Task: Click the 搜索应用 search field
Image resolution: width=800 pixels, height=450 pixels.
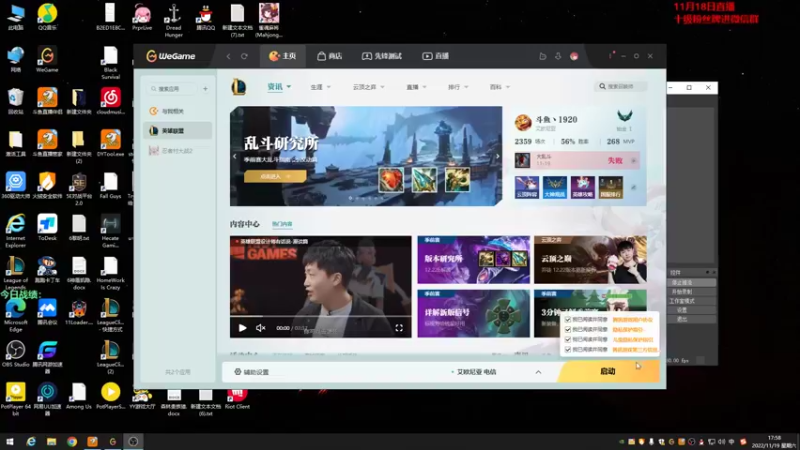Action: (x=172, y=89)
